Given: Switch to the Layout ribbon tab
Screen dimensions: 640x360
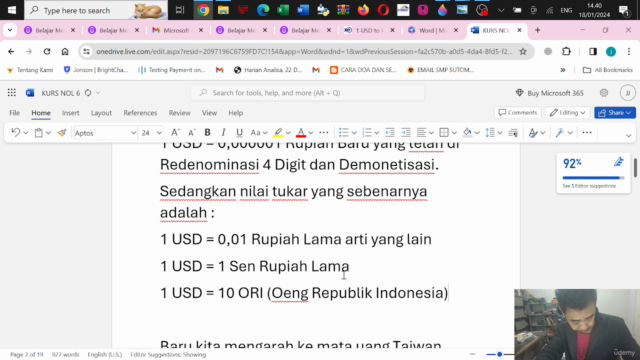Looking at the screenshot, I should coord(101,113).
